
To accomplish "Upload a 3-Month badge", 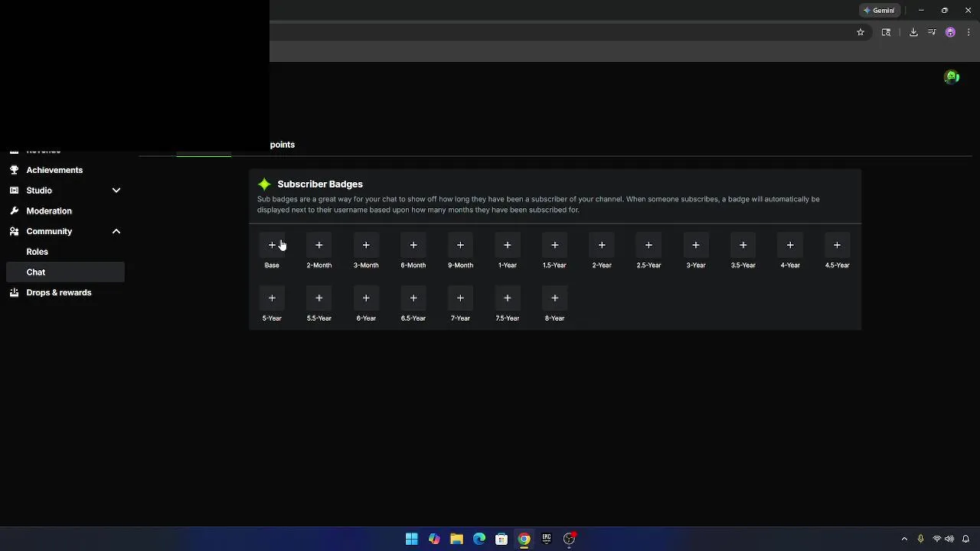I will coord(366,245).
